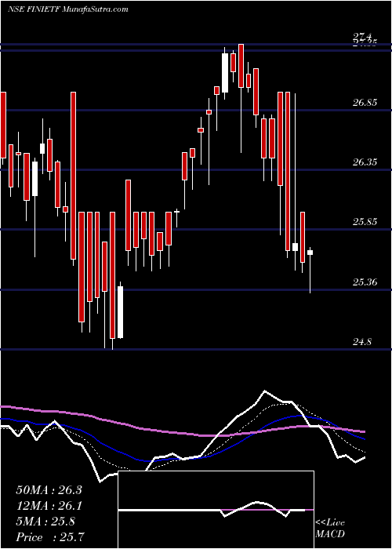Select the 24.8 price level label

click(362, 341)
